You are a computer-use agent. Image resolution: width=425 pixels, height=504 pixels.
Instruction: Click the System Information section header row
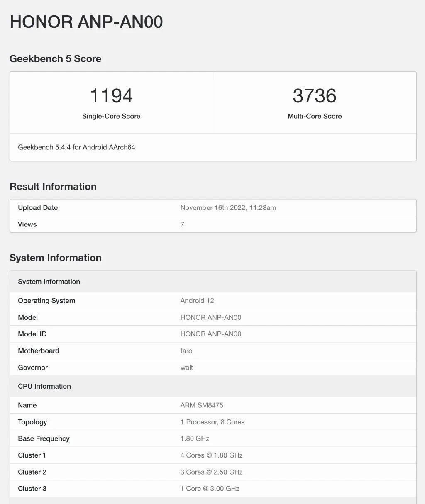[213, 282]
